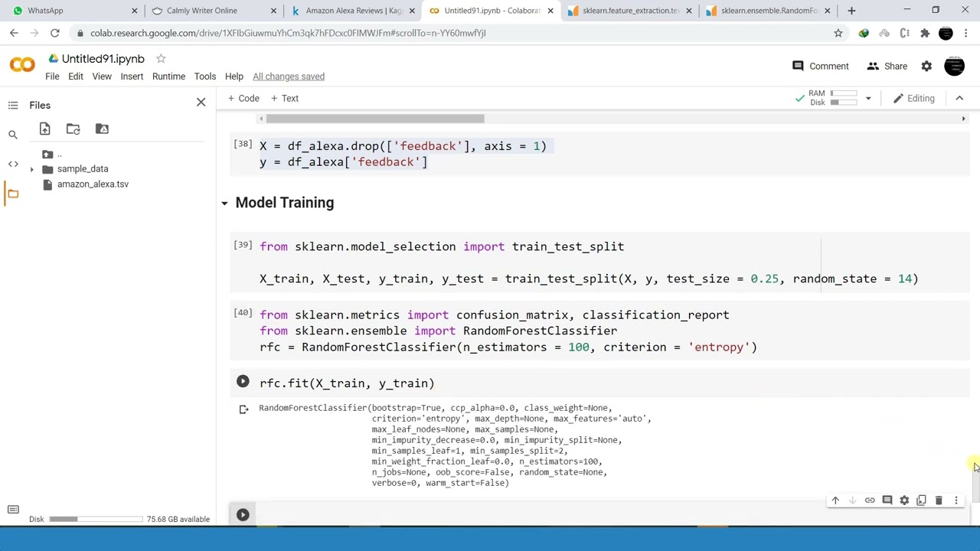The width and height of the screenshot is (980, 551).
Task: Add a comment icon in cell toolbar
Action: click(887, 500)
